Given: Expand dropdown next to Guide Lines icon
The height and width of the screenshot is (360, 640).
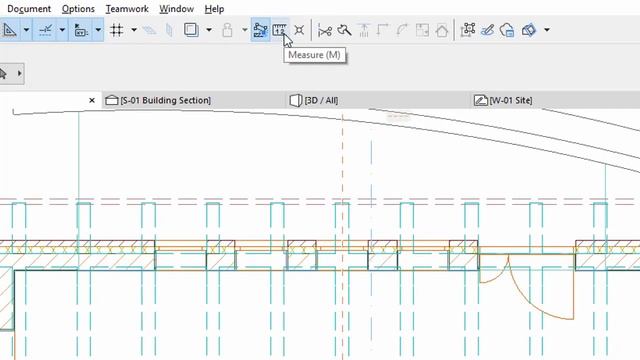Looking at the screenshot, I should (26, 30).
